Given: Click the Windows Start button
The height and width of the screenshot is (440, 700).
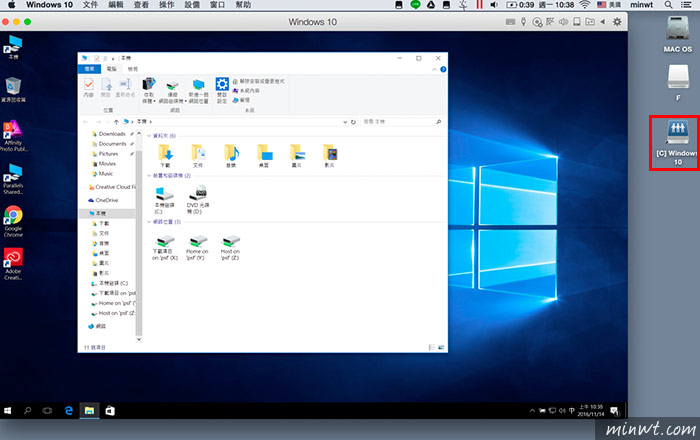Looking at the screenshot, I should click(x=7, y=411).
